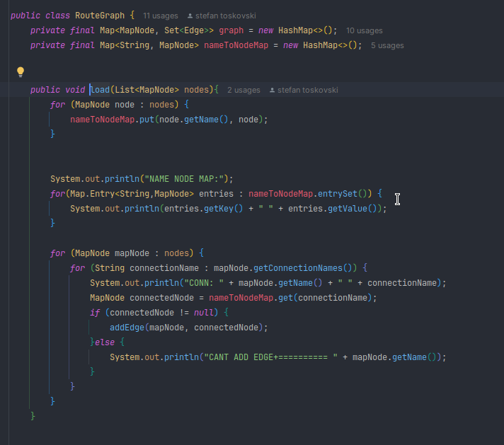Open the 5 usages hint for nameToNodeMap

[x=387, y=45]
